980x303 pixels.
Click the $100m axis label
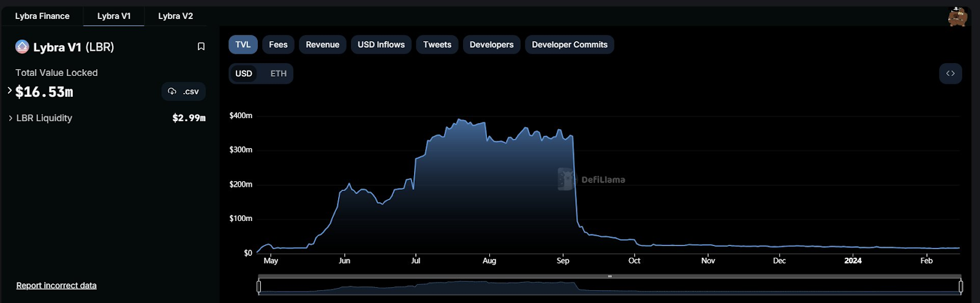point(241,219)
